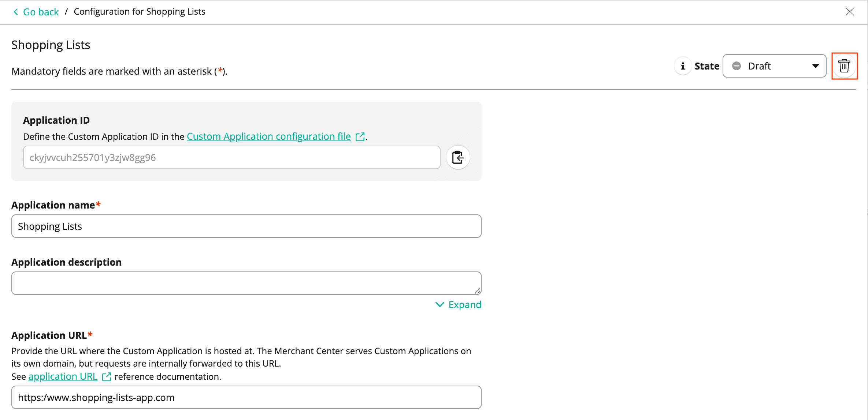868x420 pixels.
Task: Focus the Application description text area
Action: click(246, 283)
